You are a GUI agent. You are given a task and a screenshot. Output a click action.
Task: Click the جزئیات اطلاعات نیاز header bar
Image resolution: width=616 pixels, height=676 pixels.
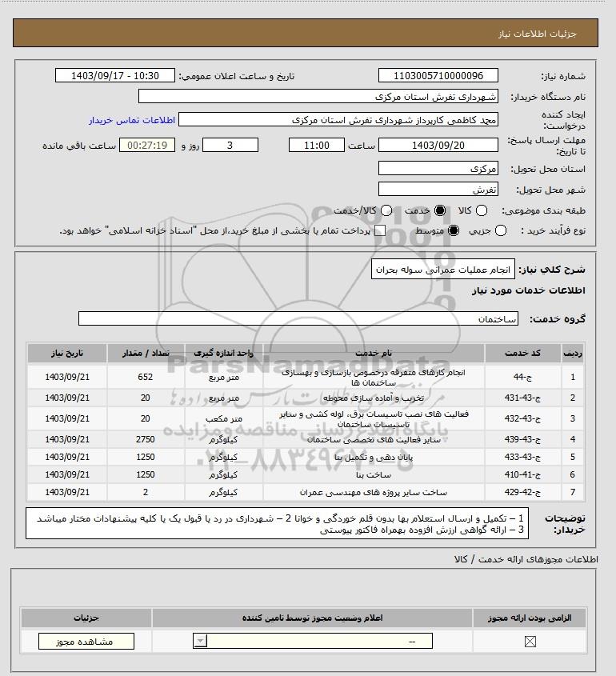coord(306,33)
